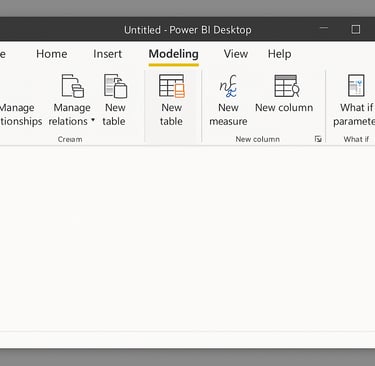
Task: Create a New measure
Action: pyautogui.click(x=228, y=100)
